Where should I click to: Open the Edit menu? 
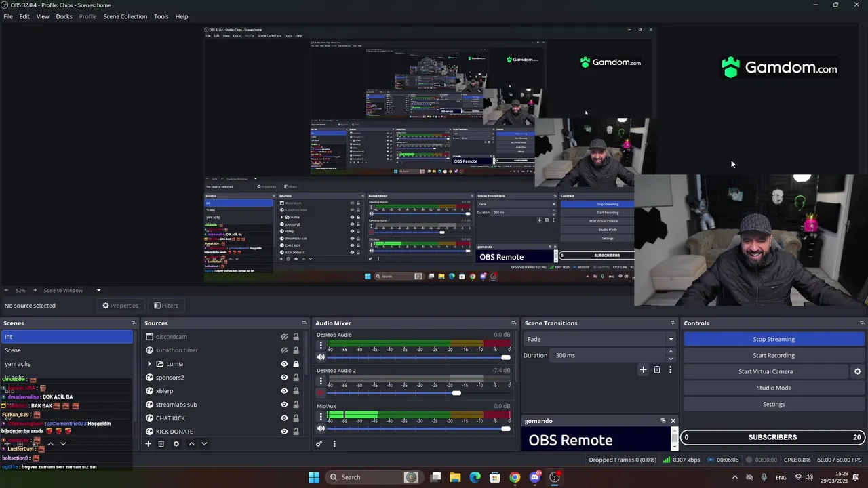(x=24, y=16)
